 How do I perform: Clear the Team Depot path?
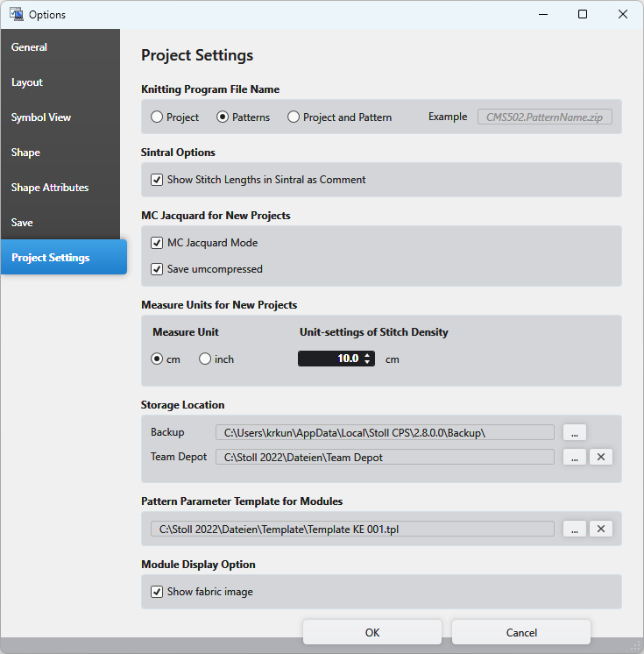pyautogui.click(x=600, y=457)
